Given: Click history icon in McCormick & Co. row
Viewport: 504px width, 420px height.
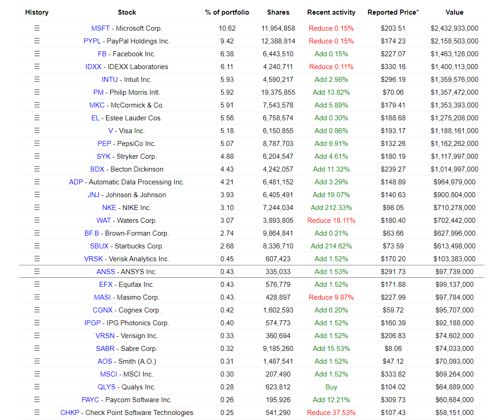Looking at the screenshot, I should [37, 105].
